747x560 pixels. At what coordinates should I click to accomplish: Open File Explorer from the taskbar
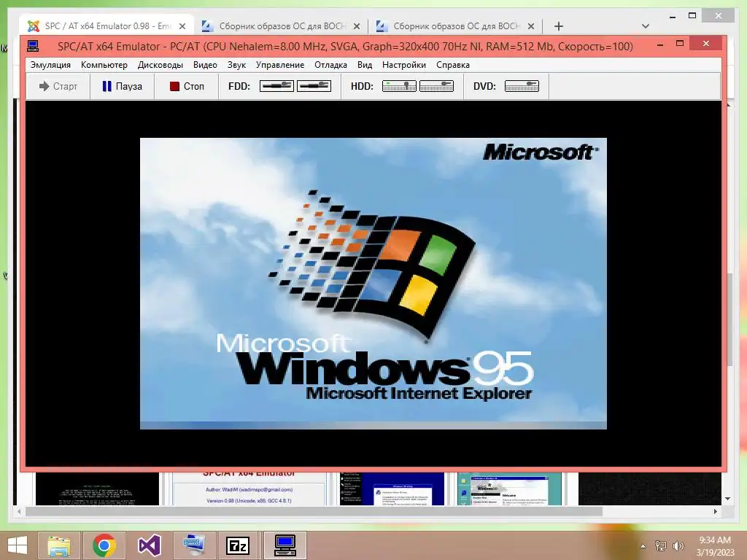pos(59,545)
